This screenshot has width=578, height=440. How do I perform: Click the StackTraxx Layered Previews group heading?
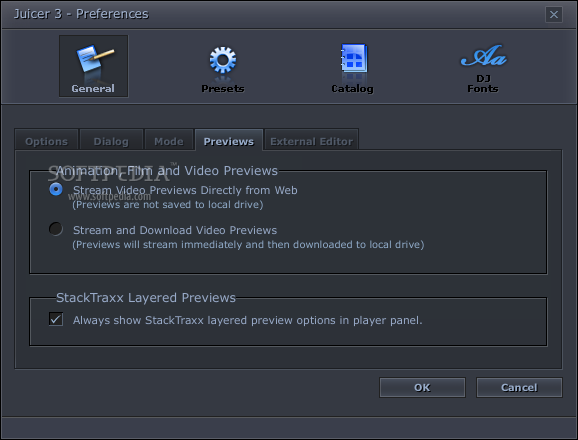click(146, 297)
